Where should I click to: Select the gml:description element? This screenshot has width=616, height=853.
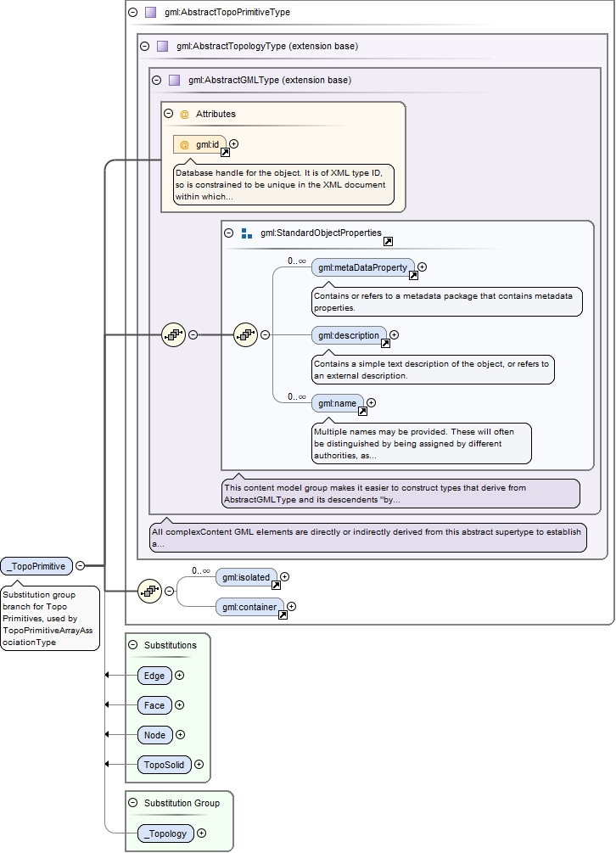(349, 335)
